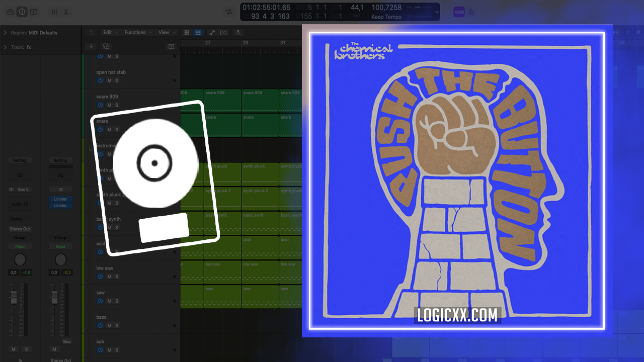Toggle power on the bass track

point(100,325)
